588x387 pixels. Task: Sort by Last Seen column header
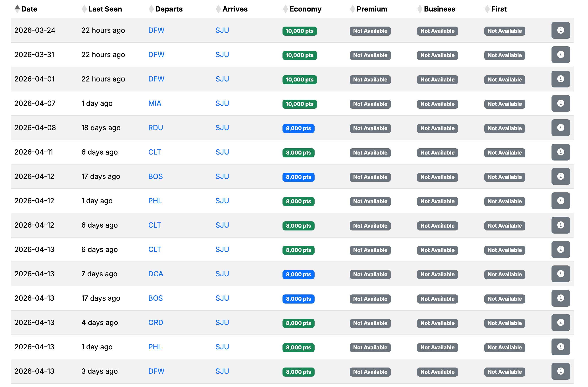tap(105, 9)
